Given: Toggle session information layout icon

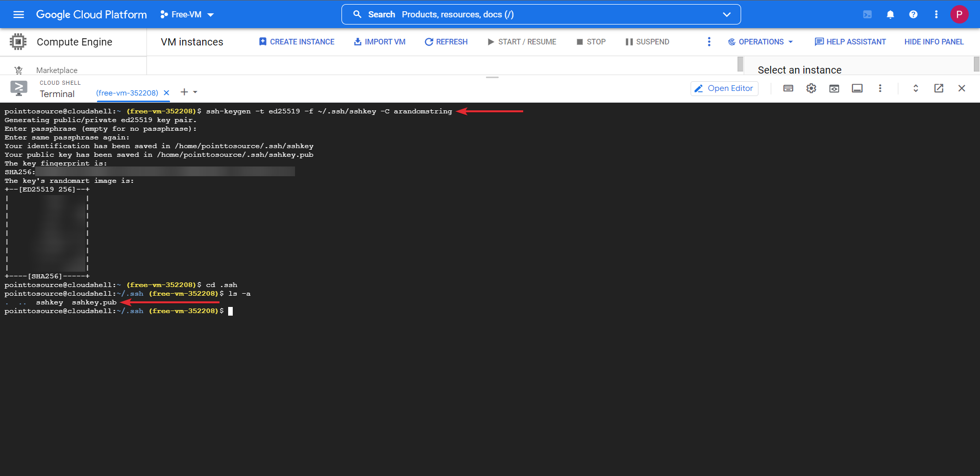Looking at the screenshot, I should [x=857, y=88].
